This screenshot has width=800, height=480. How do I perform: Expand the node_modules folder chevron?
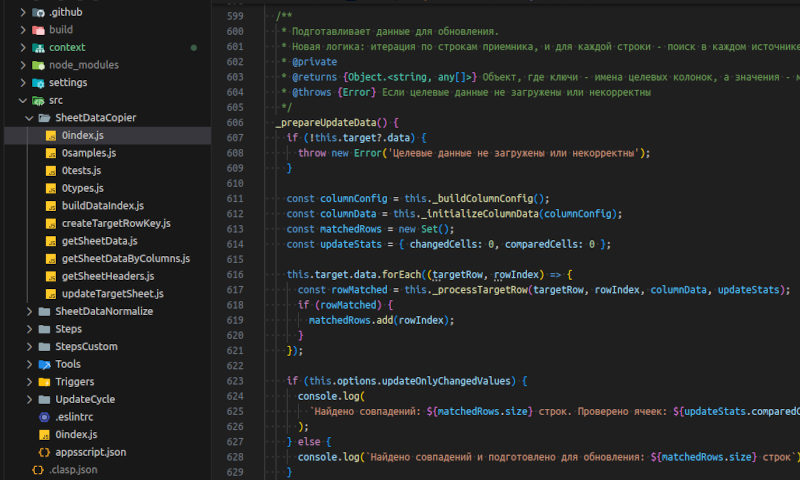click(x=23, y=65)
